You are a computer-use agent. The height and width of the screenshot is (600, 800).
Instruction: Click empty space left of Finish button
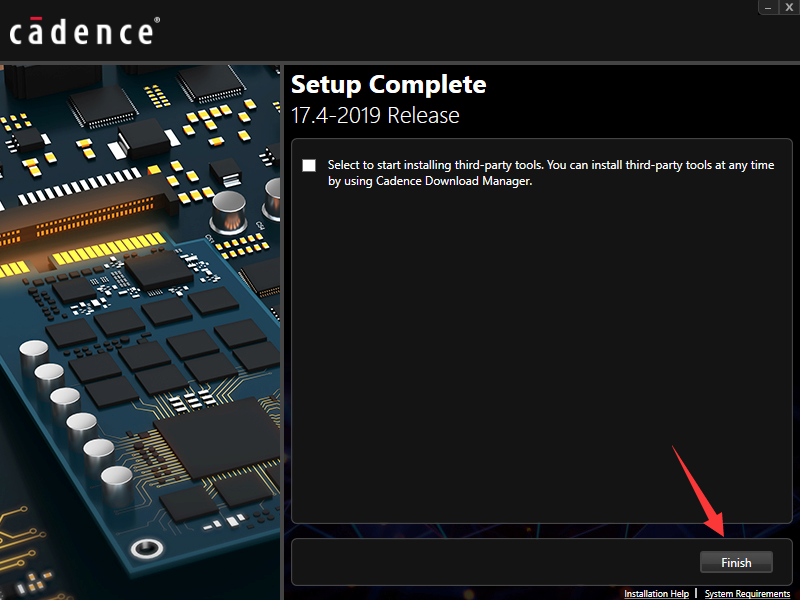click(490, 562)
